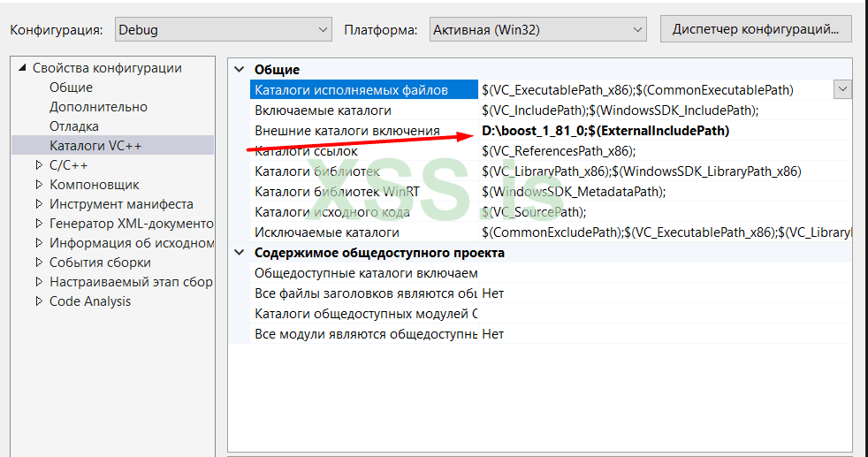Click the $(VC_LibraryPath_x86) value

666,171
